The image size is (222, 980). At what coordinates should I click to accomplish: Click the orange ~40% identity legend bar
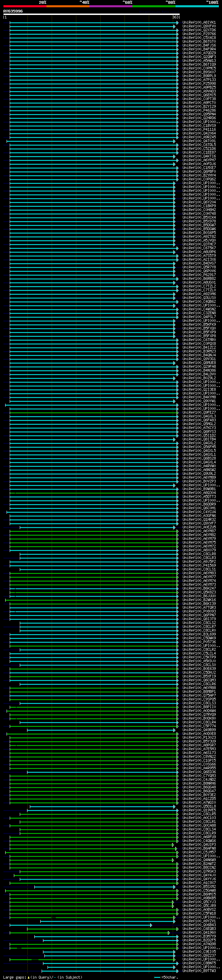tap(68, 6)
